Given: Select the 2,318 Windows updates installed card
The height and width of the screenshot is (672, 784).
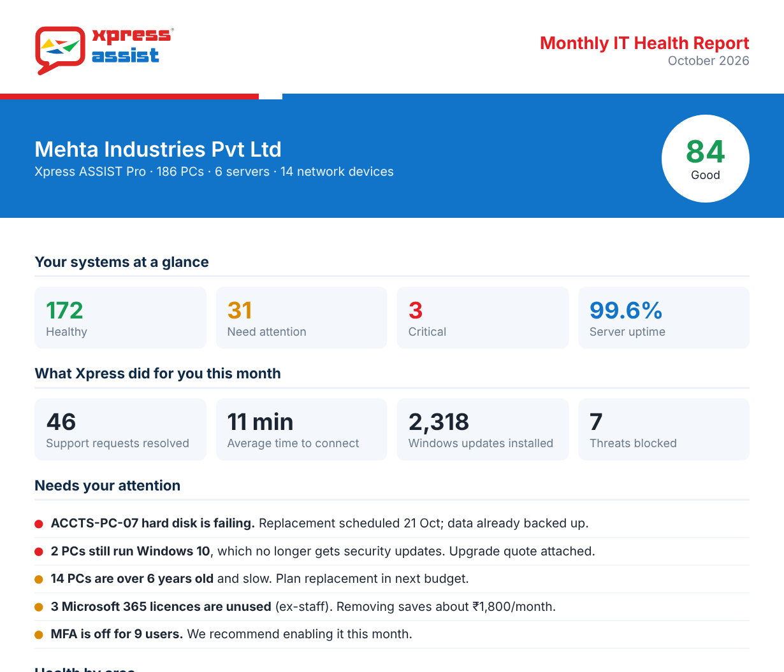Looking at the screenshot, I should click(x=483, y=429).
